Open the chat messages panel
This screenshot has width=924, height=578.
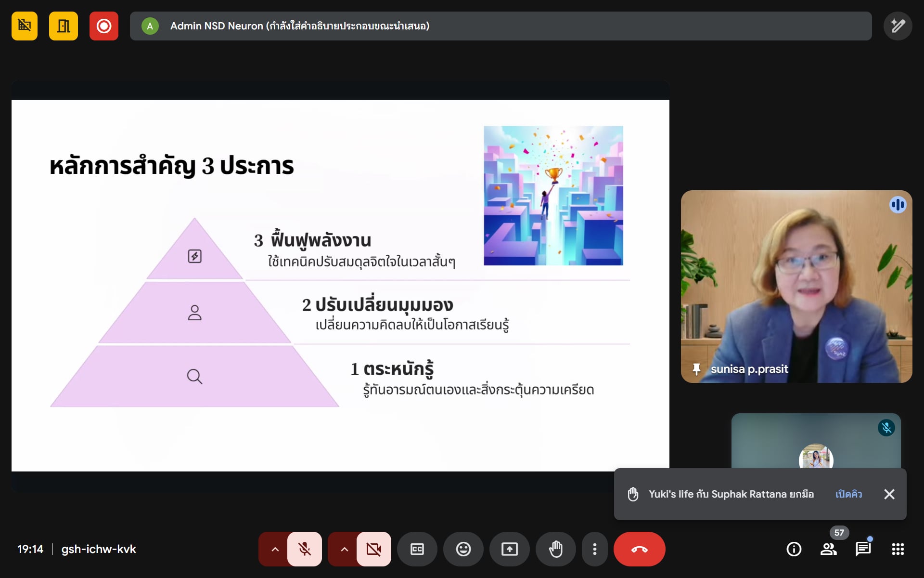click(x=863, y=549)
